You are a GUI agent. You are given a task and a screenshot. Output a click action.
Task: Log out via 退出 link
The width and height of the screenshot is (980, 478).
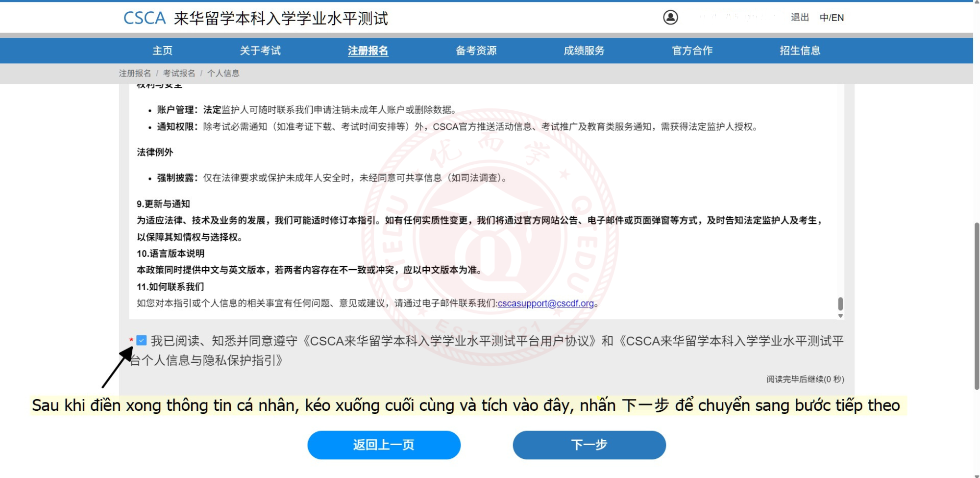click(x=800, y=18)
